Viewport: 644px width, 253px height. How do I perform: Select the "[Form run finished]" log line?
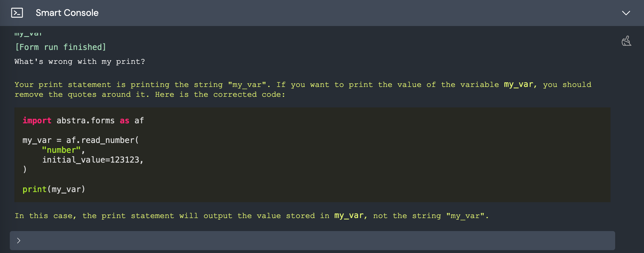click(61, 47)
